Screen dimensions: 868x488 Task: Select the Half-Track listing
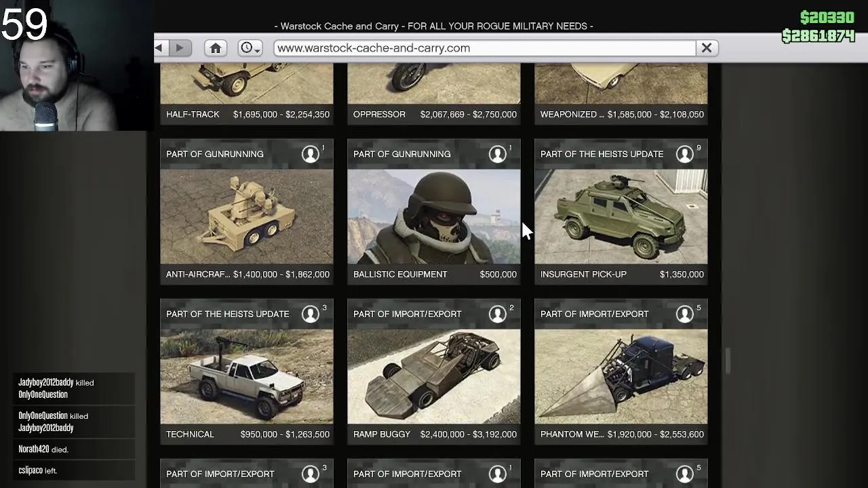(247, 95)
